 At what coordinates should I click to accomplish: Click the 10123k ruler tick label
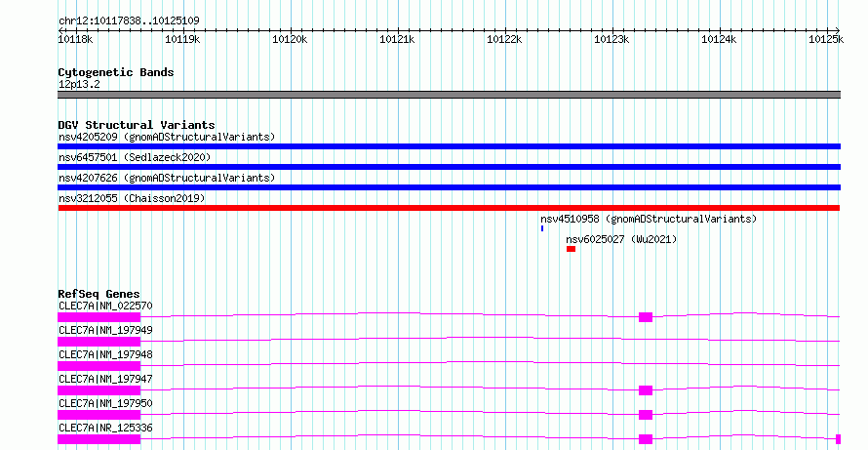(612, 39)
